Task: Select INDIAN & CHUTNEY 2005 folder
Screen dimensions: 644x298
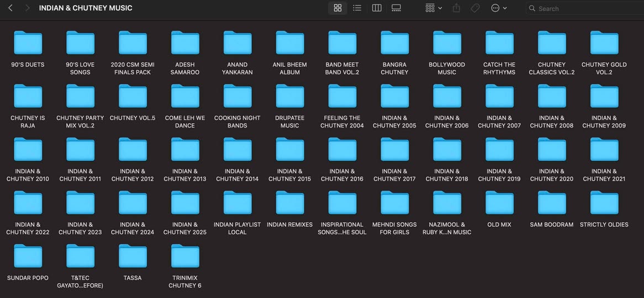Action: click(x=395, y=96)
